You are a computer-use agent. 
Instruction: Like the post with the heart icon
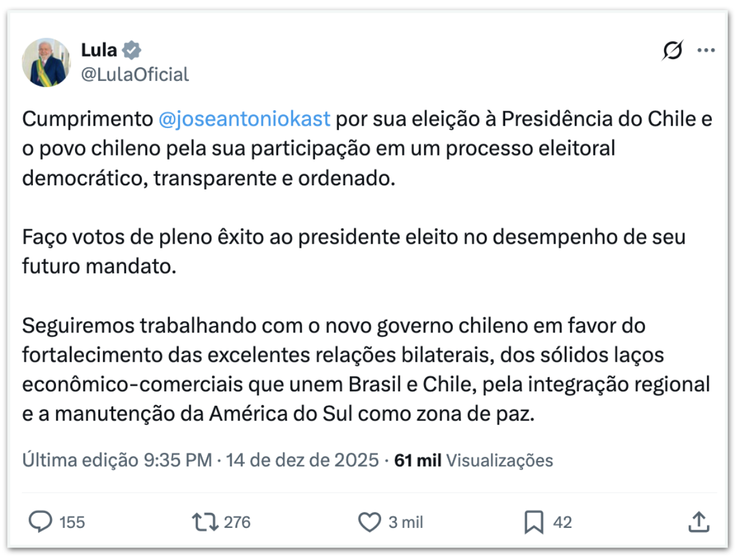(x=370, y=522)
